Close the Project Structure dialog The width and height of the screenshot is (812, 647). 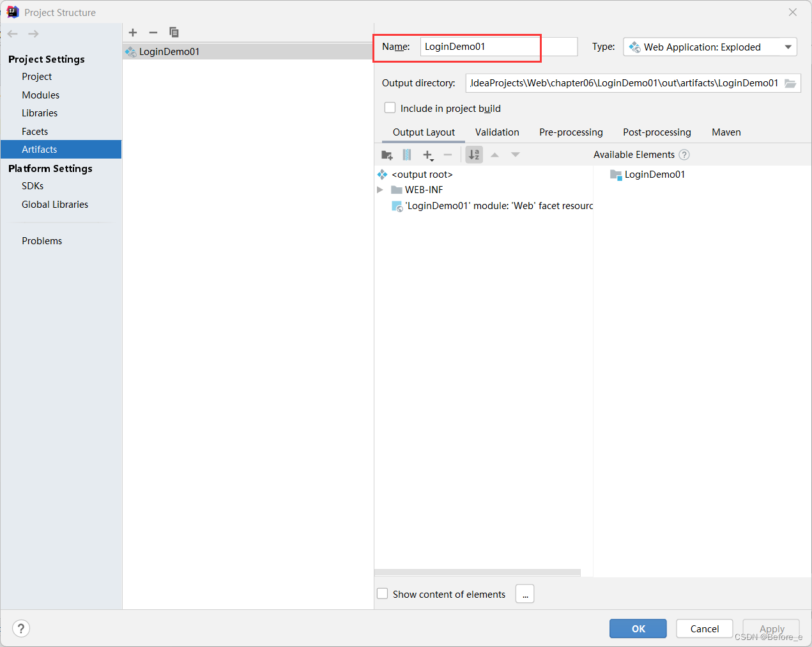click(793, 12)
